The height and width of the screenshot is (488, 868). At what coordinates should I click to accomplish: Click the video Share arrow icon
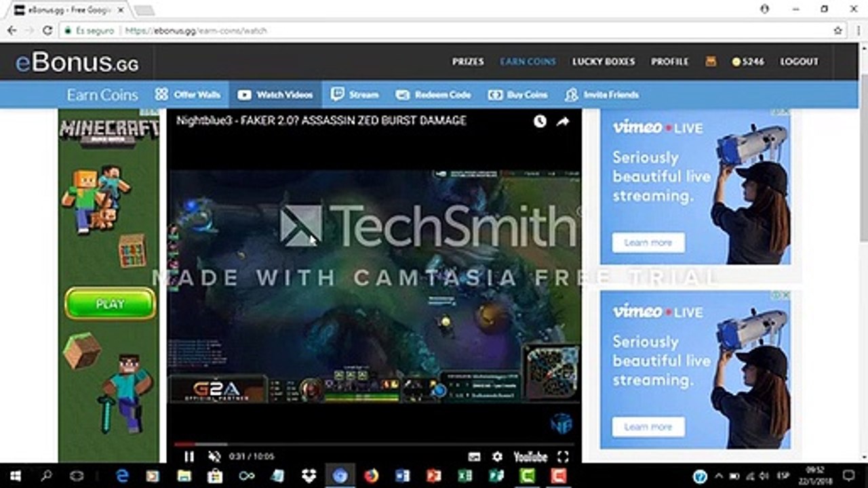point(563,121)
